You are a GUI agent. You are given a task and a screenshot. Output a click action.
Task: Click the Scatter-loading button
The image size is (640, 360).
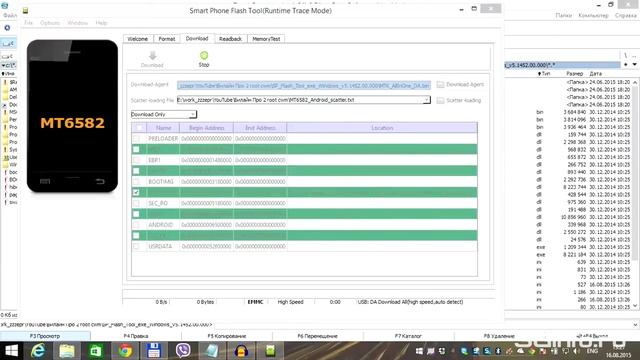click(x=459, y=100)
